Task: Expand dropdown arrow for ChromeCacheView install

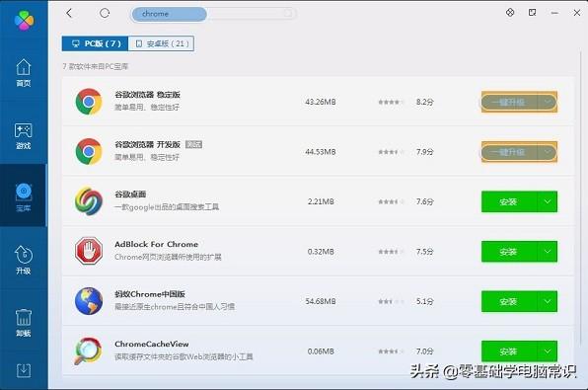Action: tap(548, 351)
